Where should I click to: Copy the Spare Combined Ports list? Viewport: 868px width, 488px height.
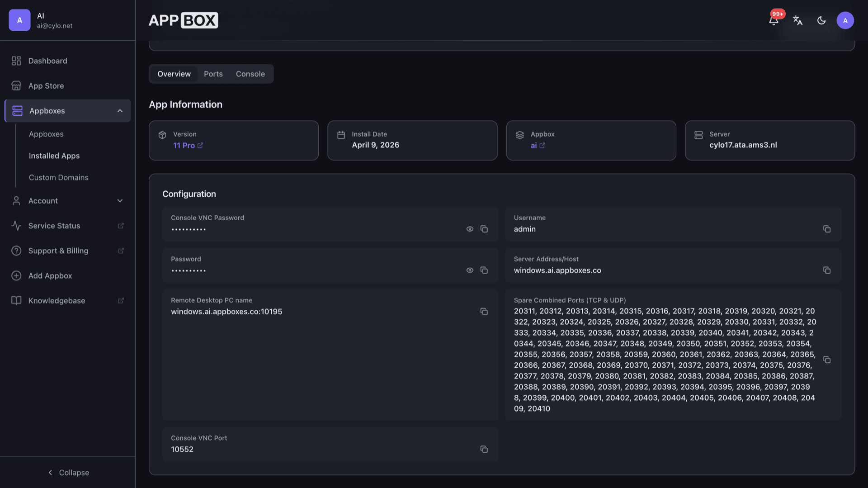(827, 360)
